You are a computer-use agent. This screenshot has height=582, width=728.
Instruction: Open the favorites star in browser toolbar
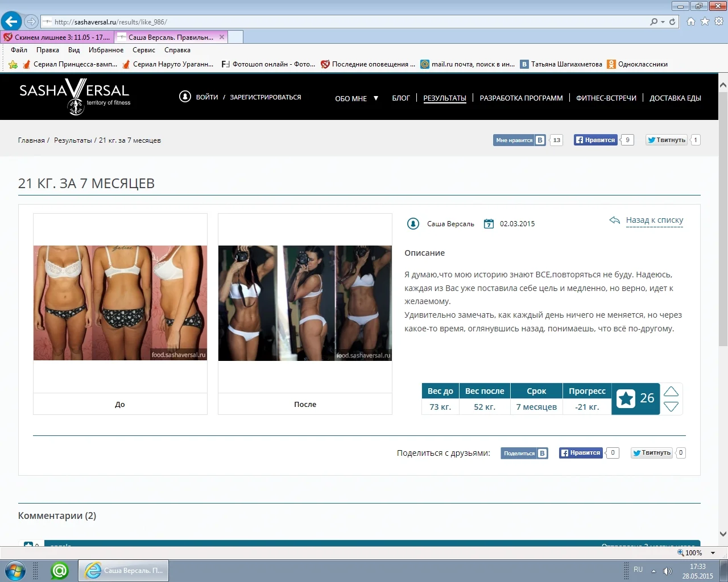point(705,22)
